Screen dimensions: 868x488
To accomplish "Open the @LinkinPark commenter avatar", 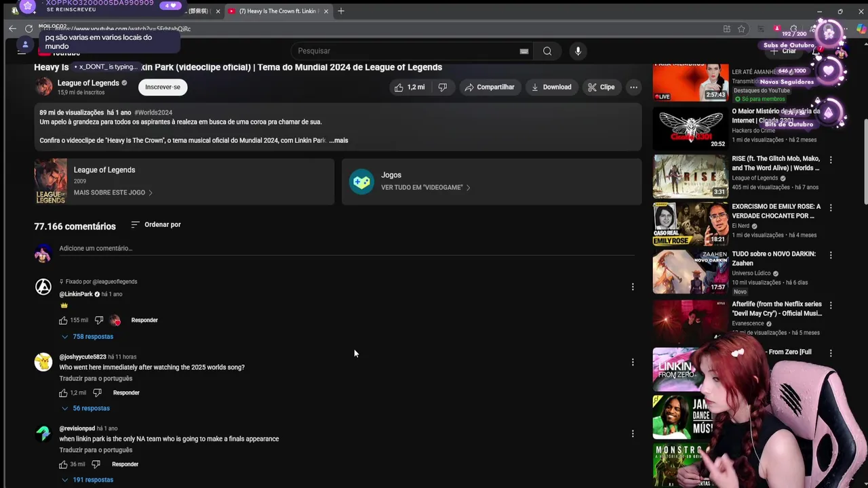I will [43, 287].
